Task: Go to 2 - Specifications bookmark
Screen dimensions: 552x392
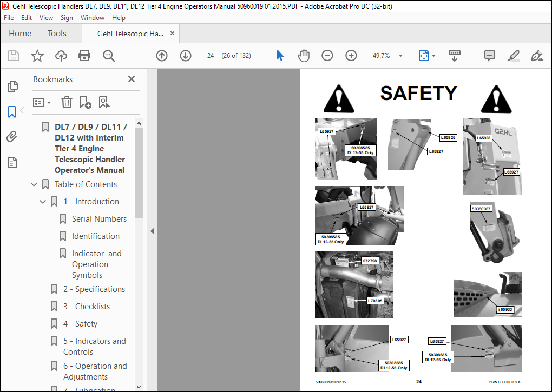Action: click(94, 289)
